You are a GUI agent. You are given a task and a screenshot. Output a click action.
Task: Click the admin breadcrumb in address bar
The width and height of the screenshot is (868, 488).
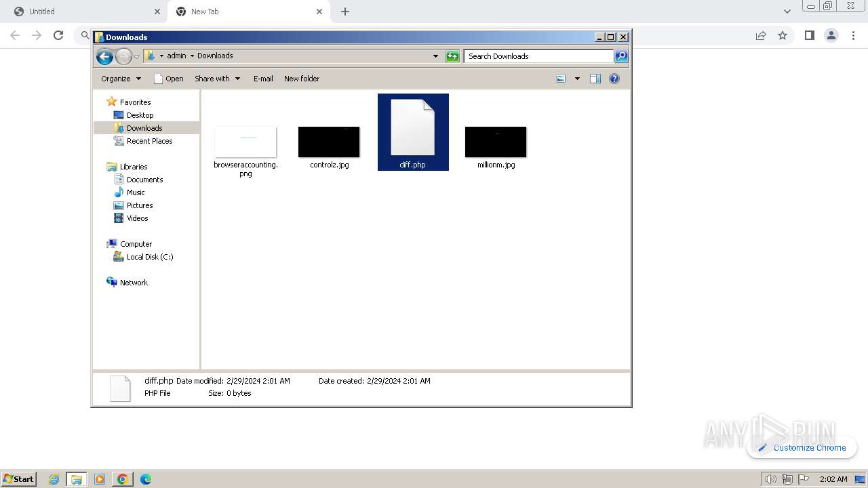176,56
